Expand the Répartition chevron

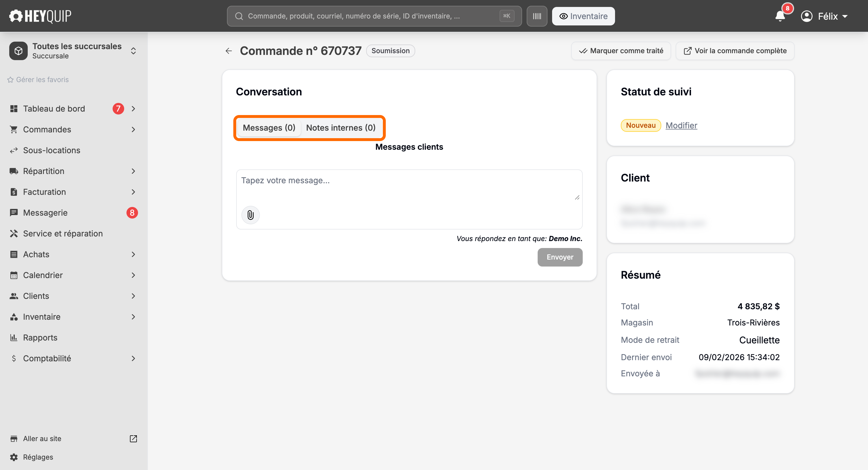coord(133,171)
